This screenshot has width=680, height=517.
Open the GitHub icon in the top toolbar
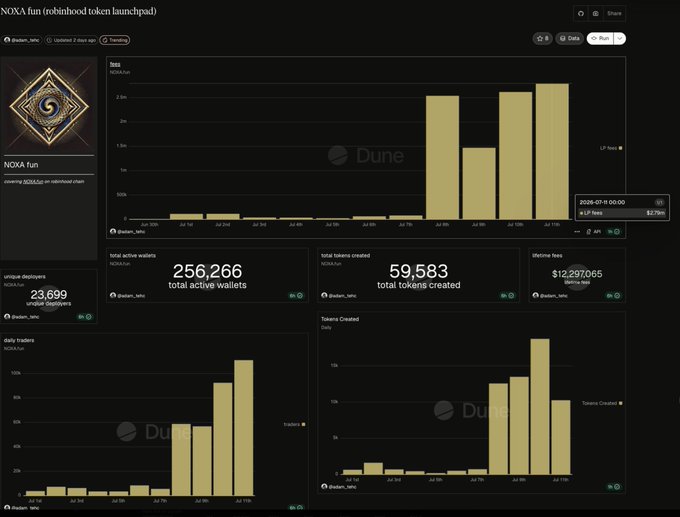pyautogui.click(x=581, y=13)
